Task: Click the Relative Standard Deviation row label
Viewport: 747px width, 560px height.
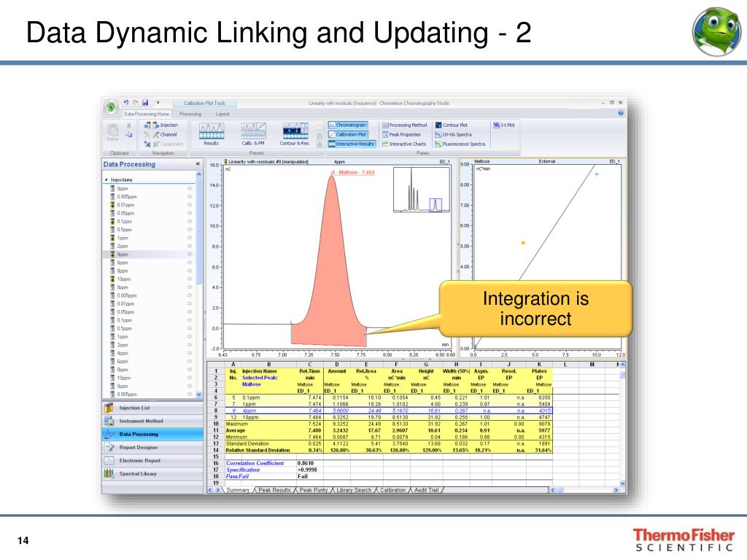Action: 258,450
